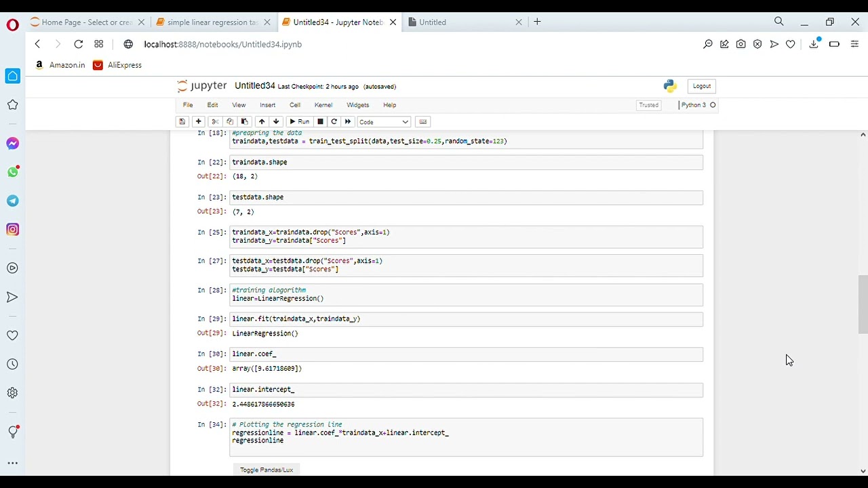This screenshot has width=868, height=488.
Task: Open Opera menu logo
Action: (12, 25)
